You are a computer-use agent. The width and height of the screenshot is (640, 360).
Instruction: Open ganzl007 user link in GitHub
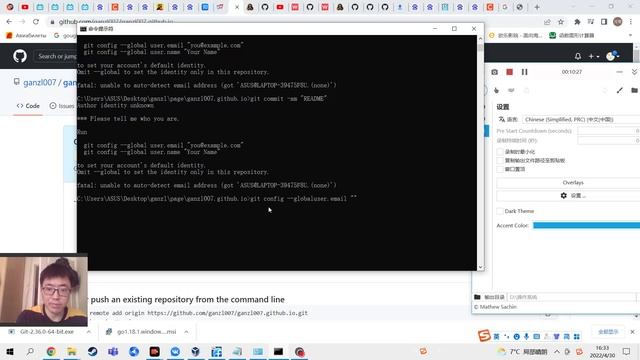[x=40, y=82]
